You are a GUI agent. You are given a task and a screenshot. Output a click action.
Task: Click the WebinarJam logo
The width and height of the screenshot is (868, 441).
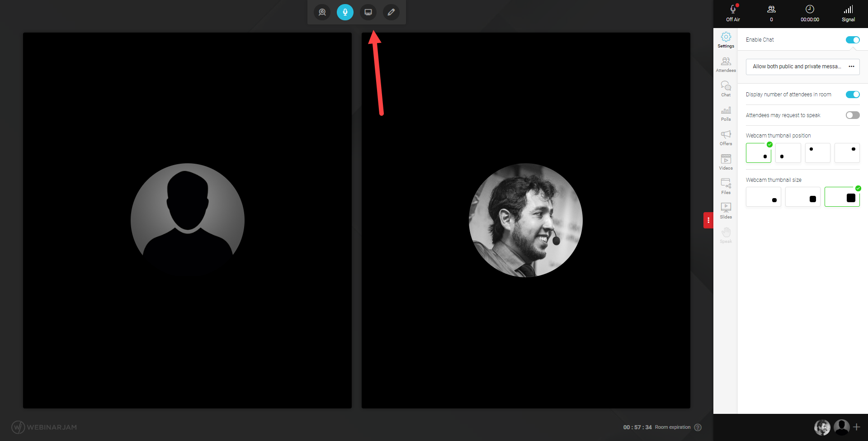44,427
